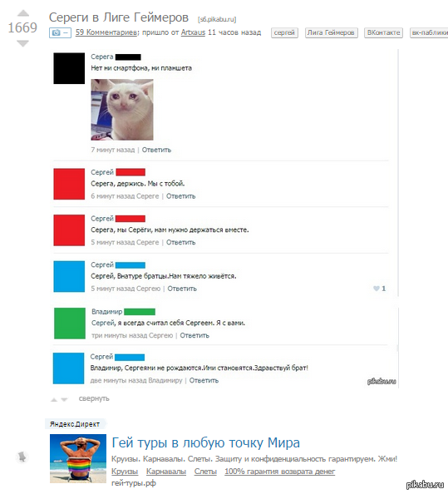
Task: Open the author profile Artxaus
Action: [193, 32]
